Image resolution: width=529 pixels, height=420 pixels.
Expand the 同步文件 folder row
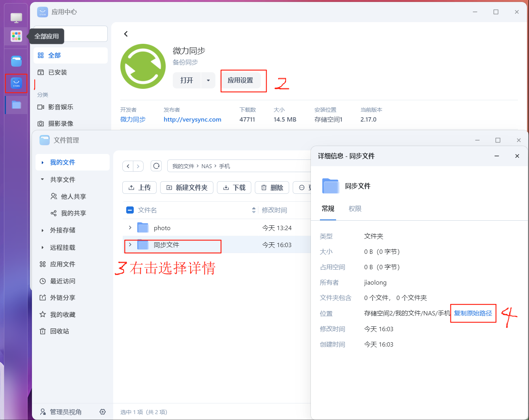(x=130, y=245)
